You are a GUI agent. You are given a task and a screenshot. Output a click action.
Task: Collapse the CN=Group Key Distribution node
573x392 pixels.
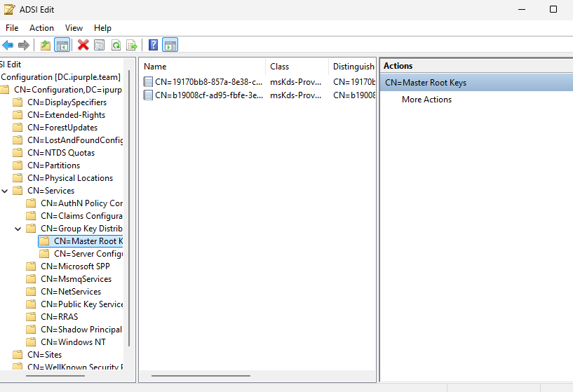pyautogui.click(x=18, y=229)
